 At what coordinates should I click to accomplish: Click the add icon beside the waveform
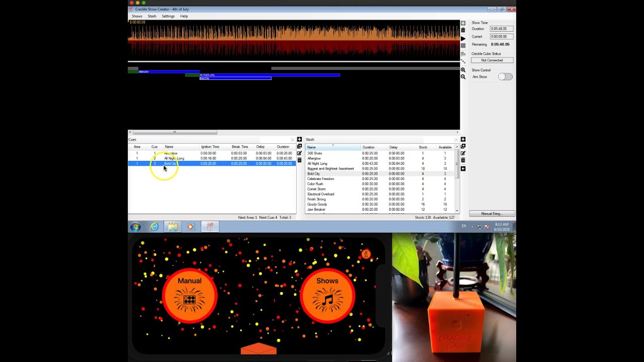(463, 24)
